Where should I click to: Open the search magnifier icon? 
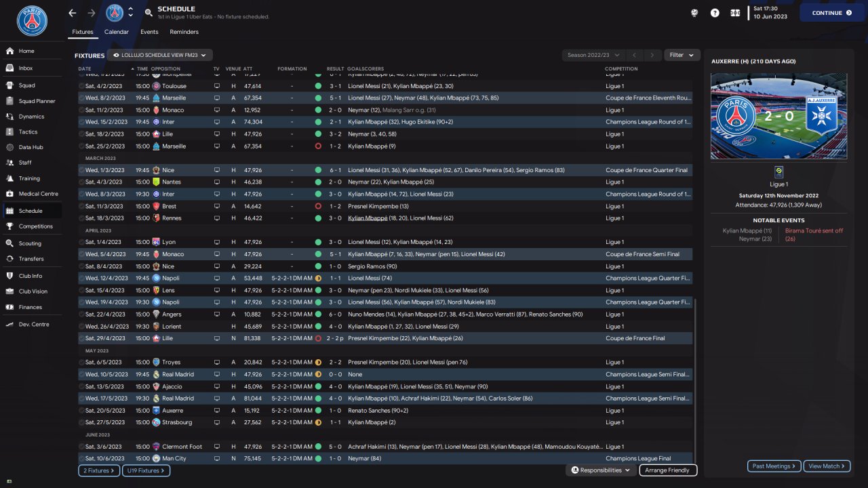(149, 13)
